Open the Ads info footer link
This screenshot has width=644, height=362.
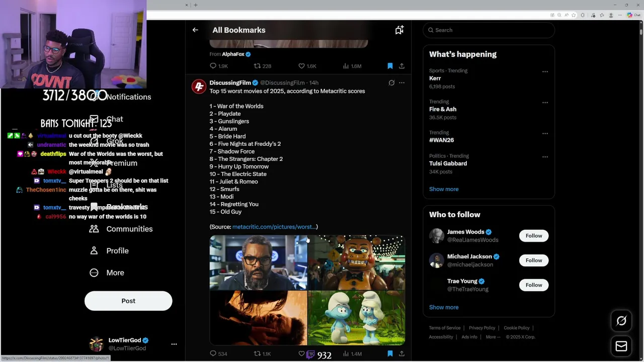469,337
